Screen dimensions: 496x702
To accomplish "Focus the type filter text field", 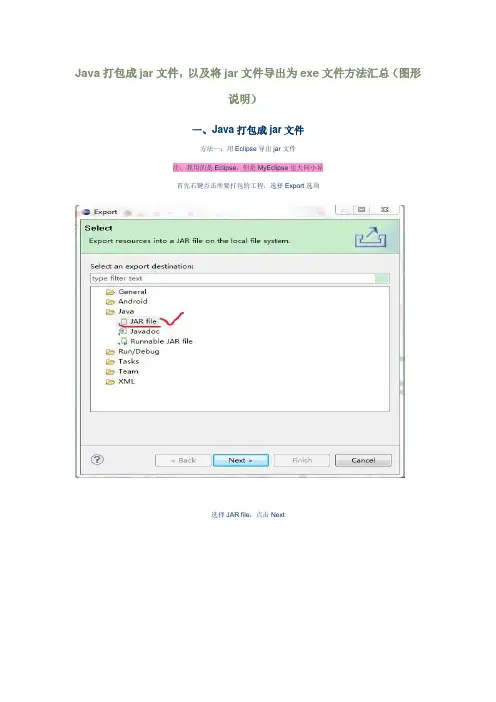I will point(233,278).
